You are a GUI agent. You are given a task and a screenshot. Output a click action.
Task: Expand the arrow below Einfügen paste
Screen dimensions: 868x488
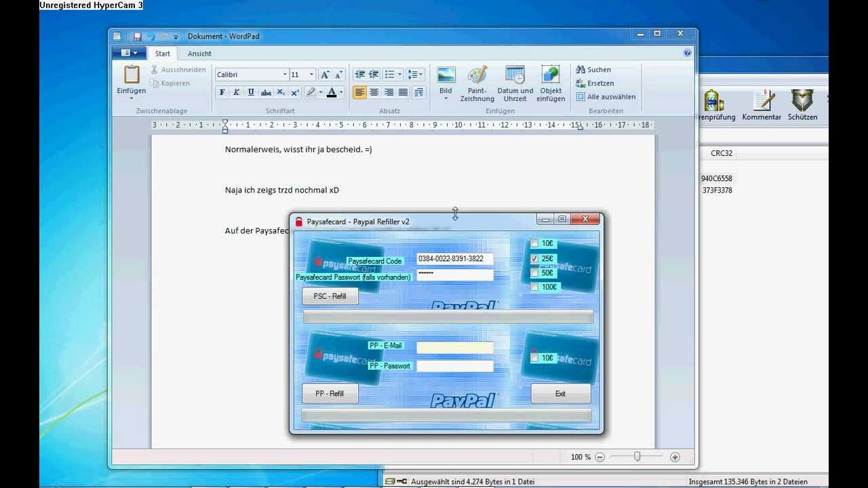tap(132, 99)
